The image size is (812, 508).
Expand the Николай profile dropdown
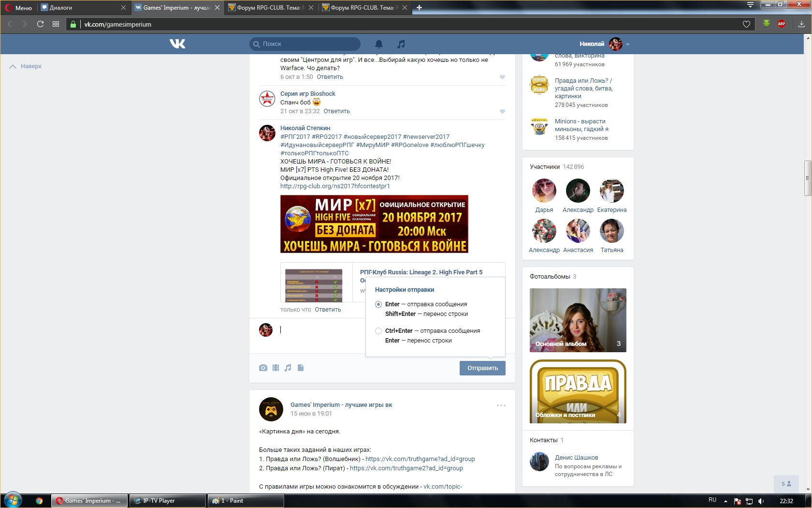tap(628, 44)
